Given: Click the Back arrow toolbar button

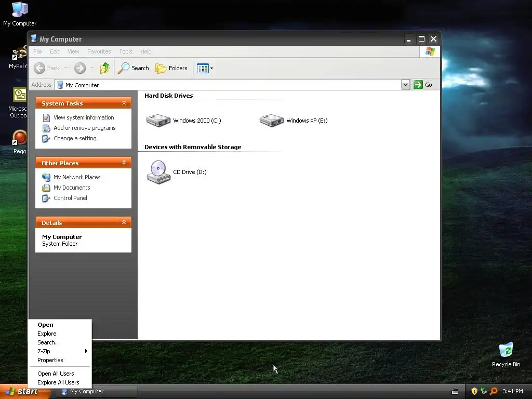Looking at the screenshot, I should [46, 68].
